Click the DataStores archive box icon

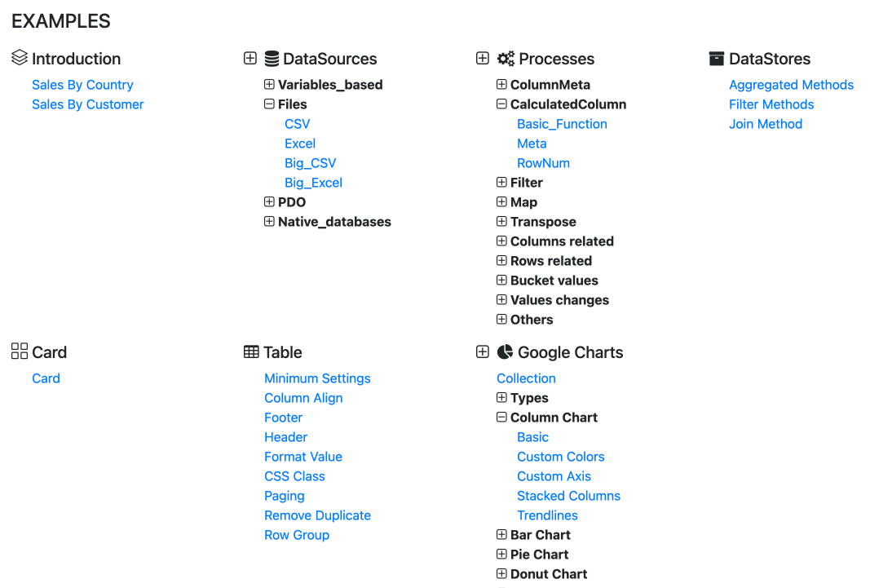717,59
